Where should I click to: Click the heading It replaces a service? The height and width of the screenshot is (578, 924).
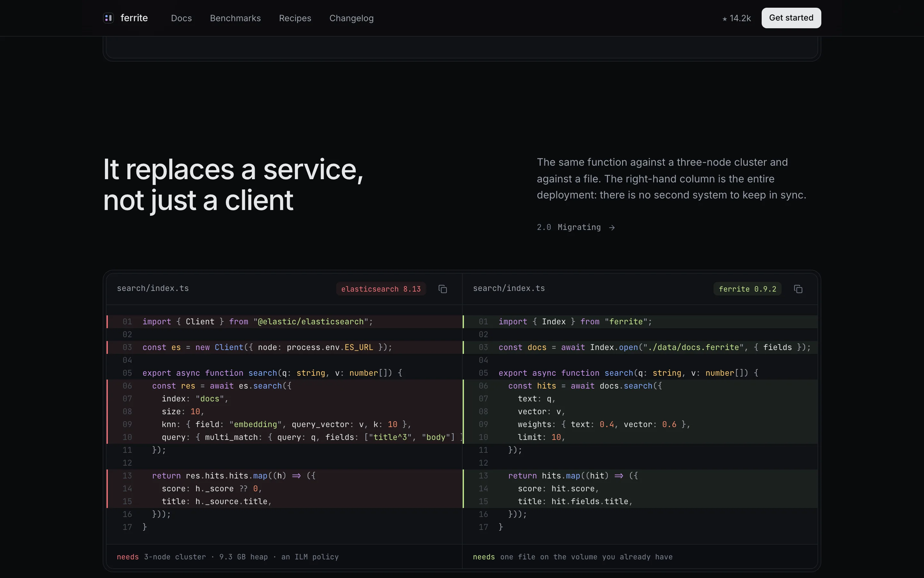(x=233, y=185)
